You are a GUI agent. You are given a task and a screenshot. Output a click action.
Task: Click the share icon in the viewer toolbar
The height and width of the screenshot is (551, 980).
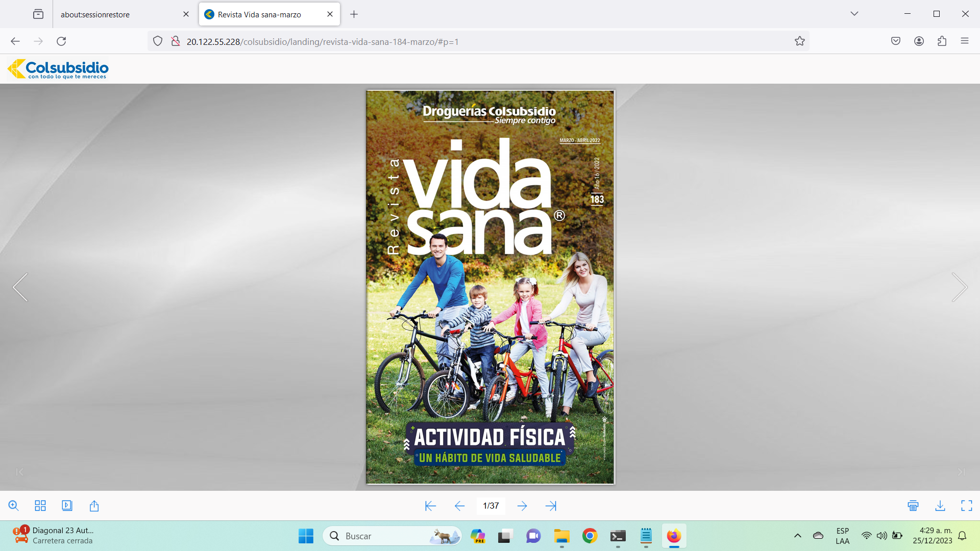94,506
